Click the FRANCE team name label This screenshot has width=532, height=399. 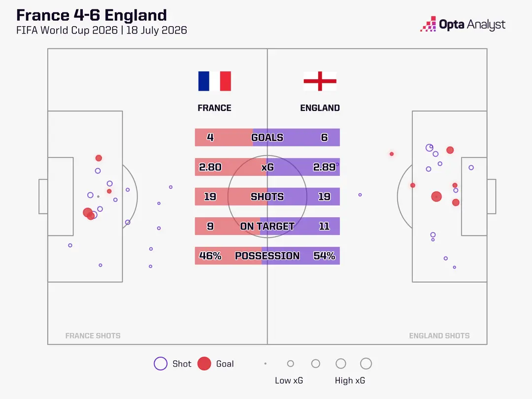[214, 108]
